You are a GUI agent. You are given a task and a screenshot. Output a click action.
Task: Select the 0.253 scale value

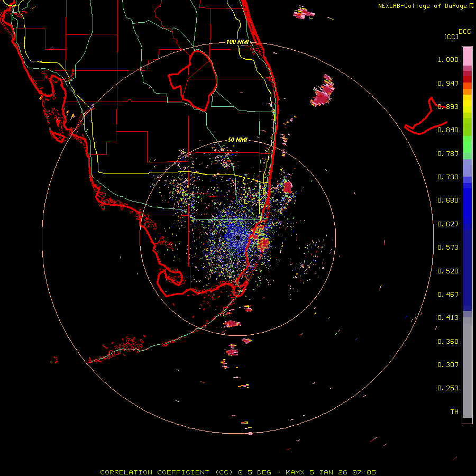click(x=448, y=388)
